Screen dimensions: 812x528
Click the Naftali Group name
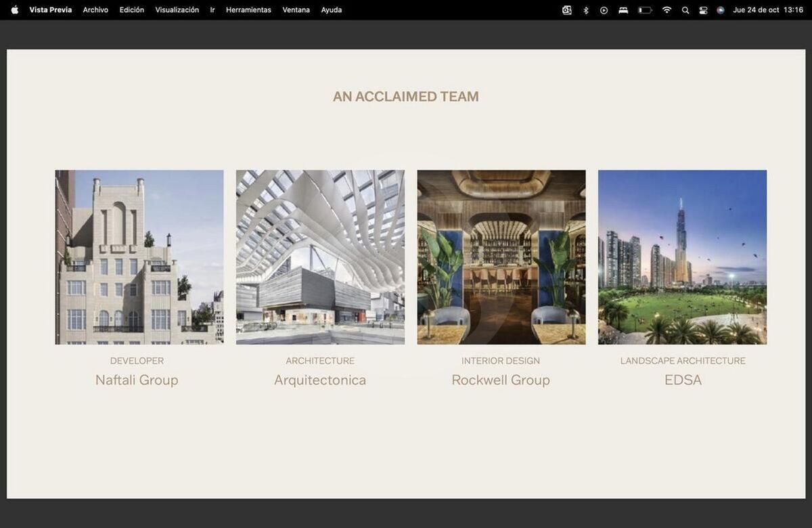(137, 380)
